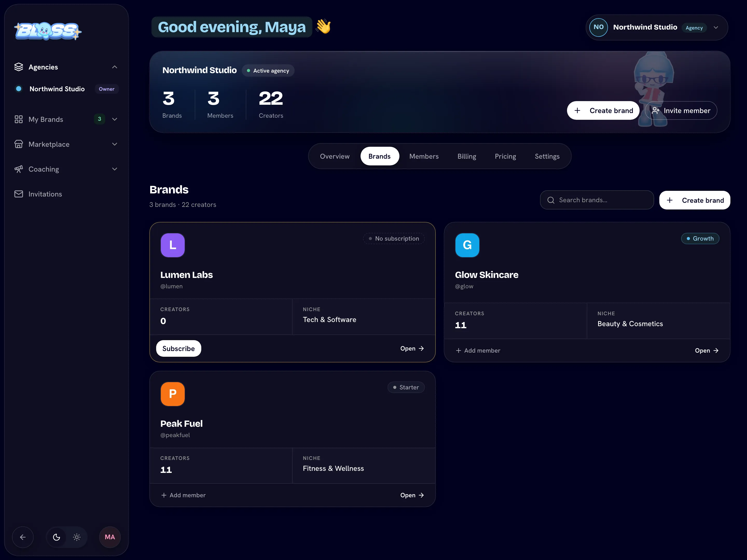Viewport: 747px width, 560px height.
Task: Select Northwind Studio in the sidebar
Action: coord(66,89)
